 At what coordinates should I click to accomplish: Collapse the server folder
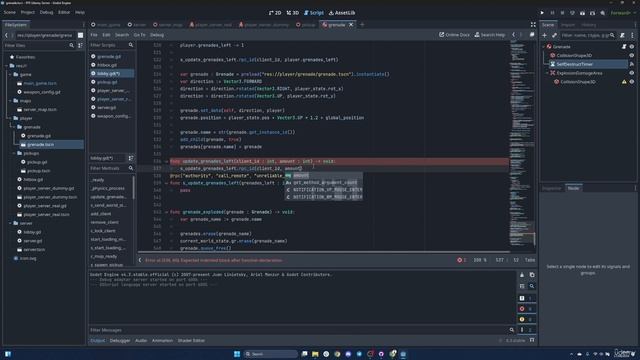(10, 223)
